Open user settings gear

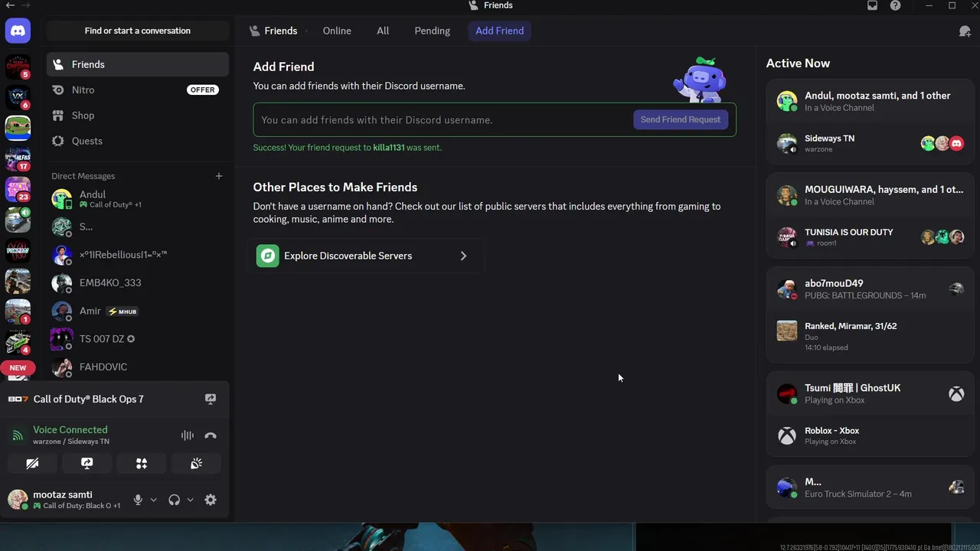coord(211,500)
